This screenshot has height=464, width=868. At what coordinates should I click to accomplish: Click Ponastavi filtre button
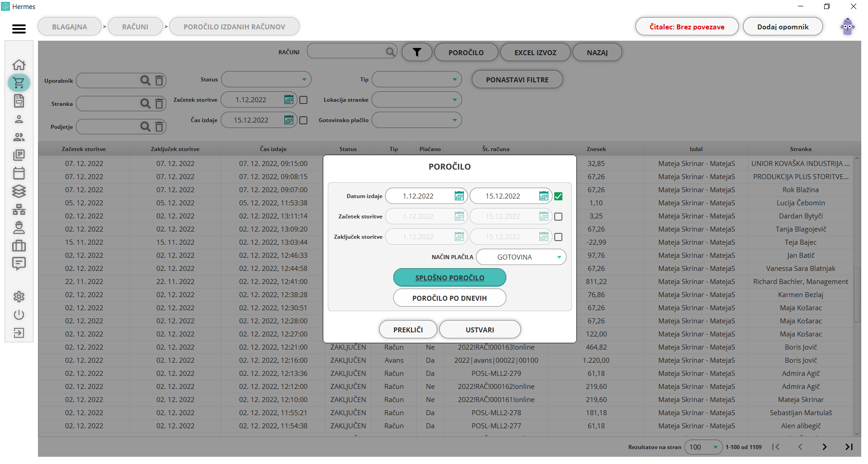pyautogui.click(x=517, y=80)
